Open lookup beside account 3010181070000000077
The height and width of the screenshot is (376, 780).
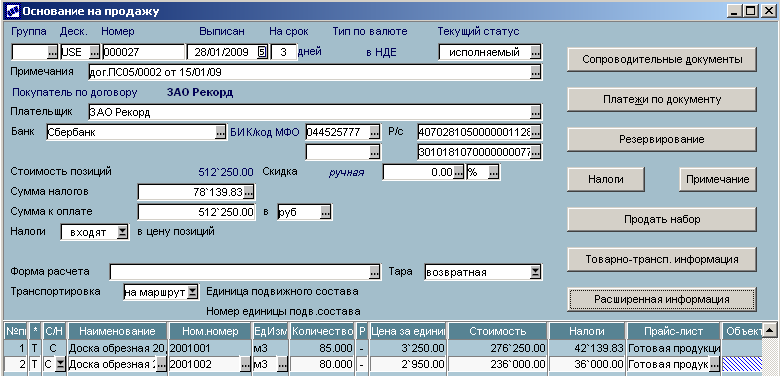(536, 152)
